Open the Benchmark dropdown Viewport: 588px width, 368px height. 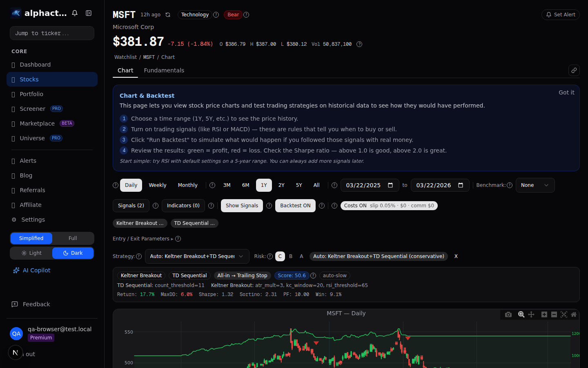535,185
